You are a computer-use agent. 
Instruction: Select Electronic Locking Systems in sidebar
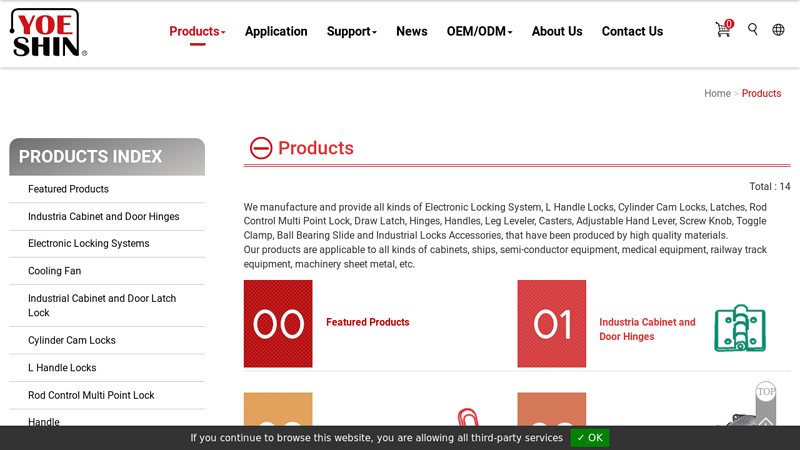(88, 243)
